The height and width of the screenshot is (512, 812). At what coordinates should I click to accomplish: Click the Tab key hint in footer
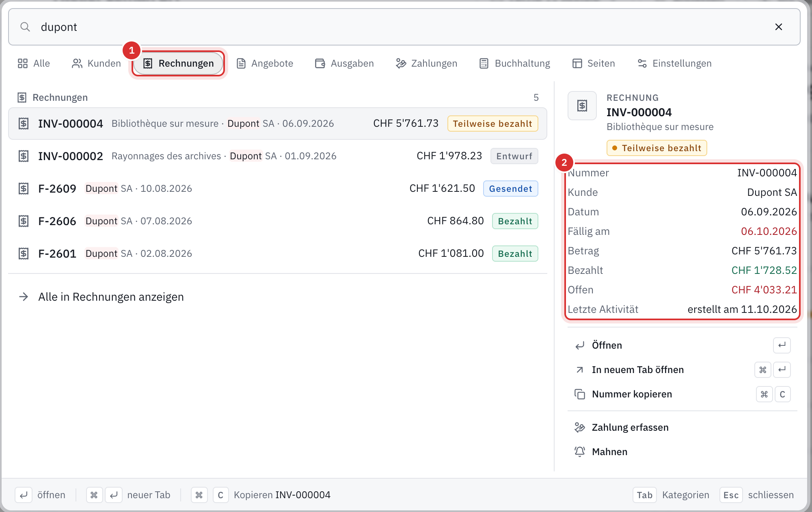[x=644, y=495]
